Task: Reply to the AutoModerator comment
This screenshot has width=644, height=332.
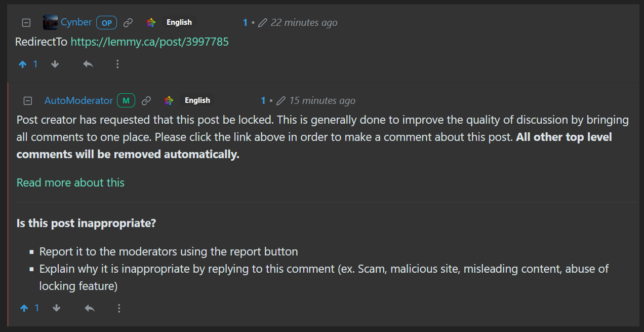Action: pyautogui.click(x=90, y=308)
